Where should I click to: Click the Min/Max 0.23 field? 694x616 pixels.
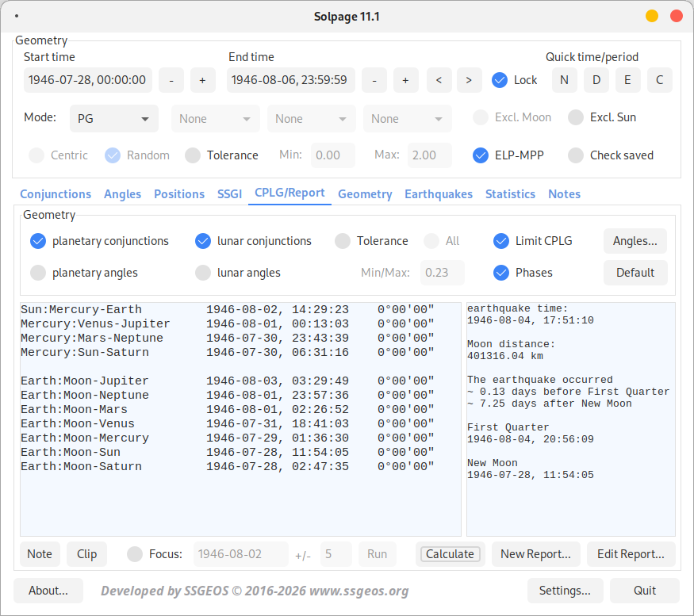442,273
